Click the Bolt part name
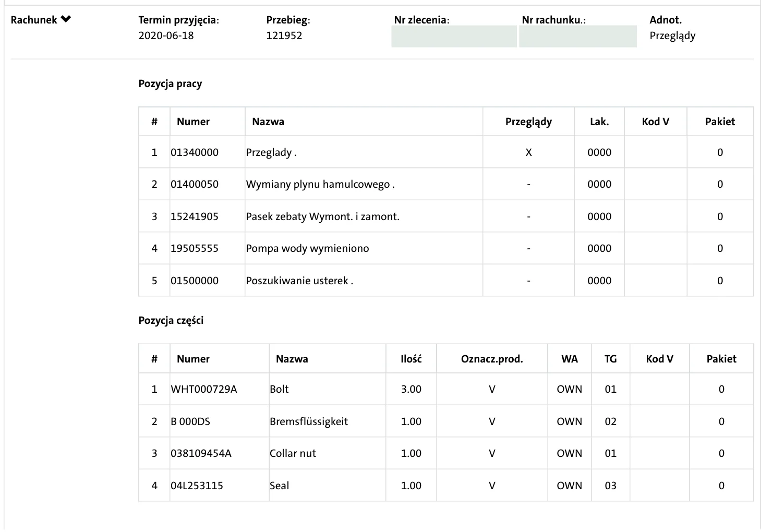772x532 pixels. (x=279, y=389)
